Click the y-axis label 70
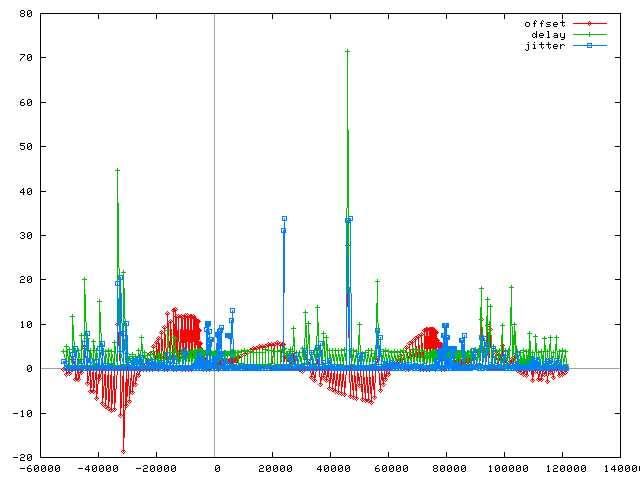This screenshot has width=640, height=480. pyautogui.click(x=26, y=58)
